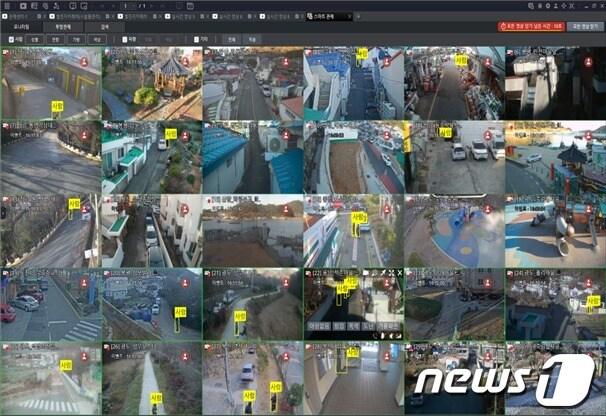606x420 pixels.
Task: Open the 검색 sub-tab
Action: point(105,27)
